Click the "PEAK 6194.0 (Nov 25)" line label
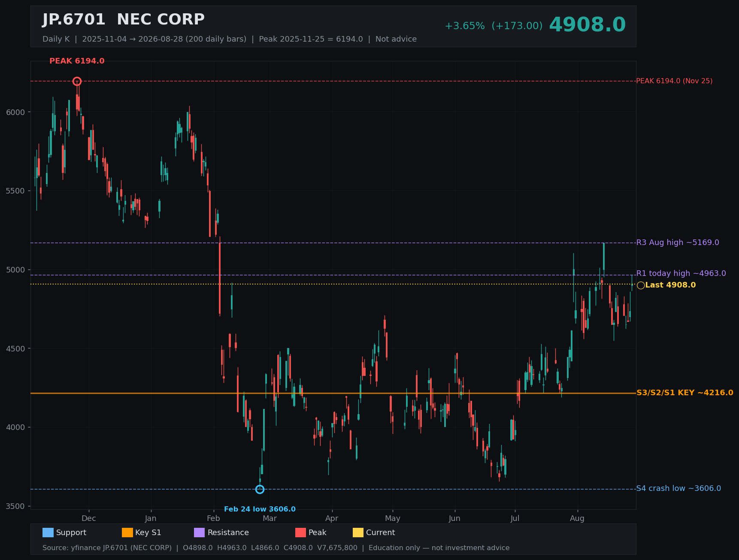 coord(674,81)
